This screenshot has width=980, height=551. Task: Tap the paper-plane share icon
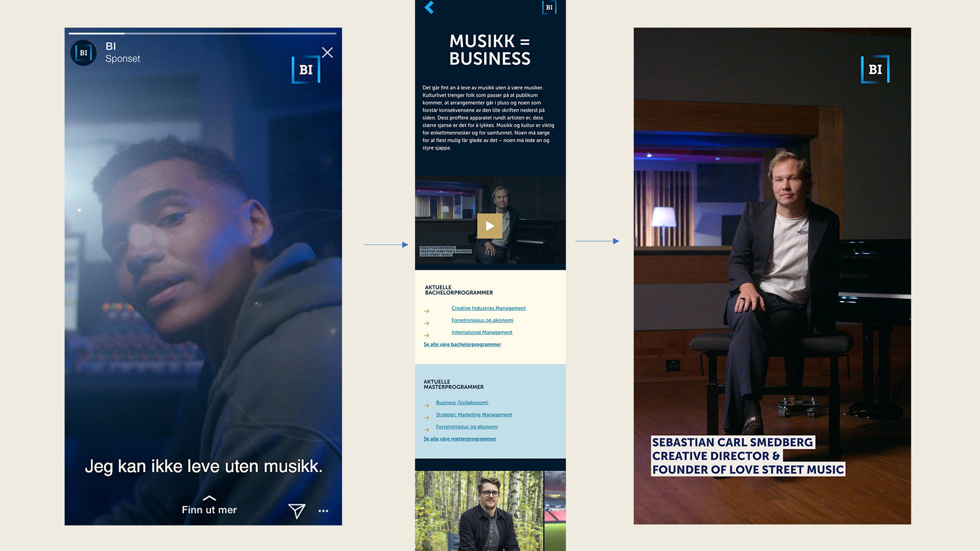(x=297, y=511)
